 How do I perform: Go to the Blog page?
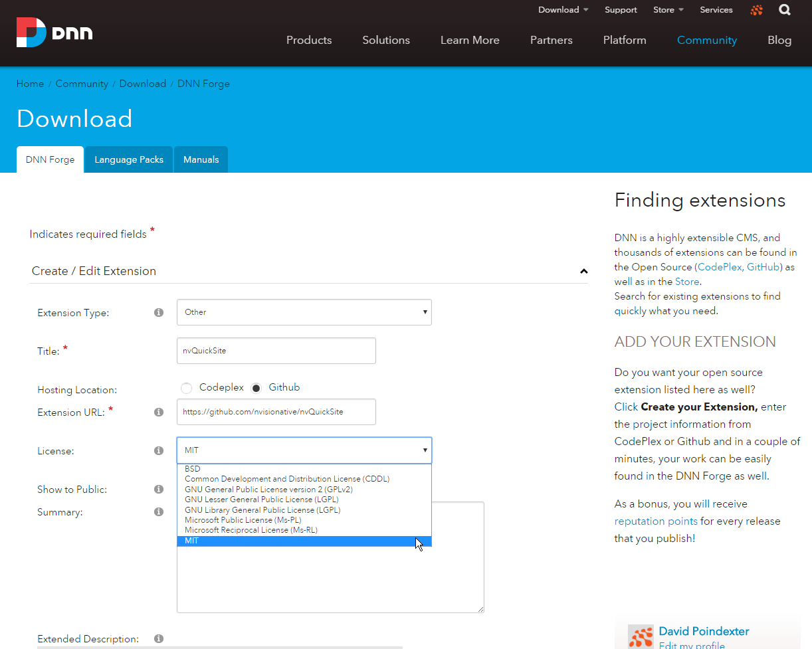click(x=779, y=40)
